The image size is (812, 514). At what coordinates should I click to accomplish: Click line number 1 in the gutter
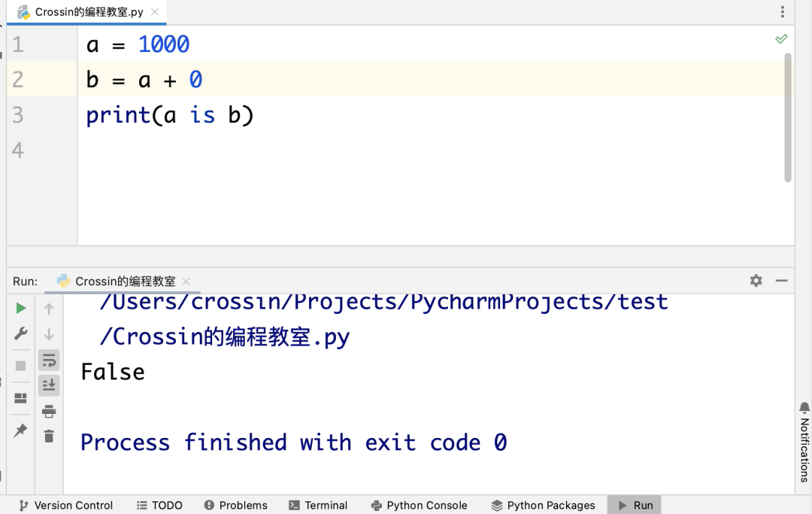click(18, 44)
